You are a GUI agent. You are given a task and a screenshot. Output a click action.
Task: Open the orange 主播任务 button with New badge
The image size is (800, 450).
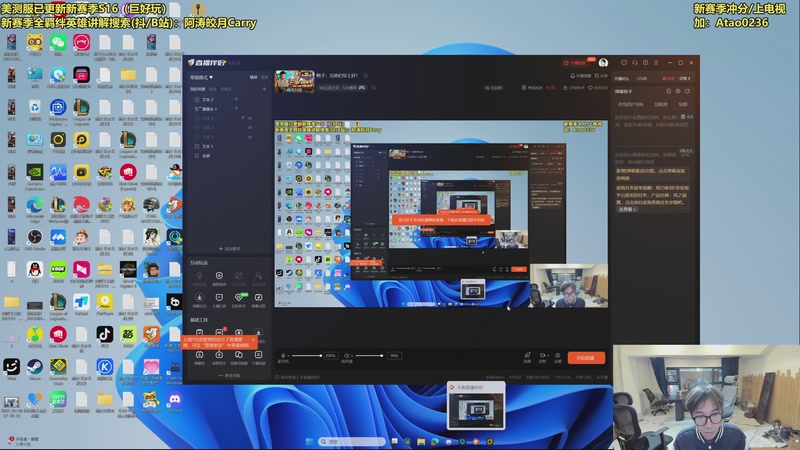578,63
